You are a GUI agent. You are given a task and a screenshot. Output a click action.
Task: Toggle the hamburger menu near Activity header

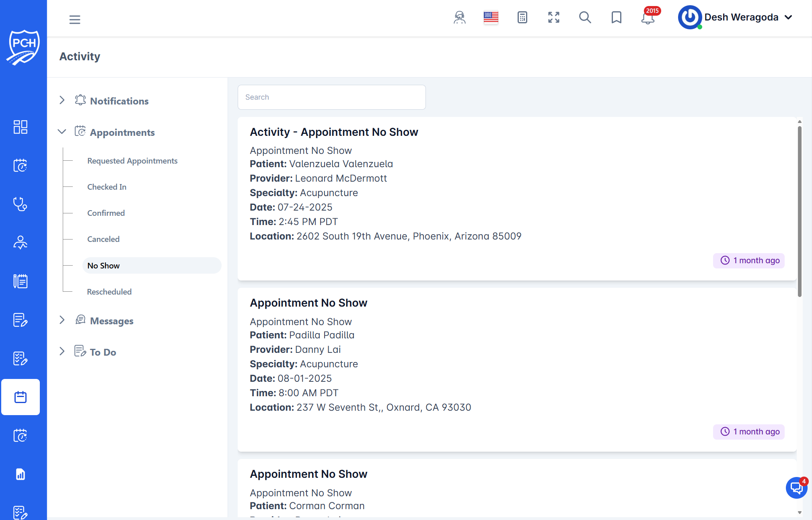pos(75,19)
